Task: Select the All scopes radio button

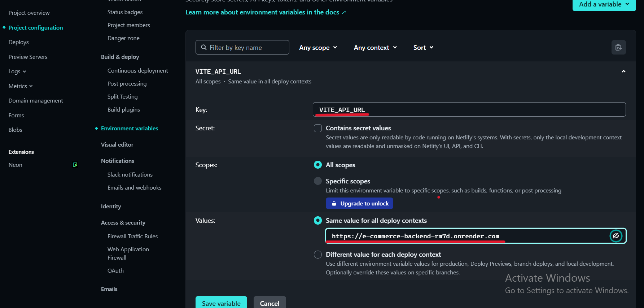Action: [318, 165]
